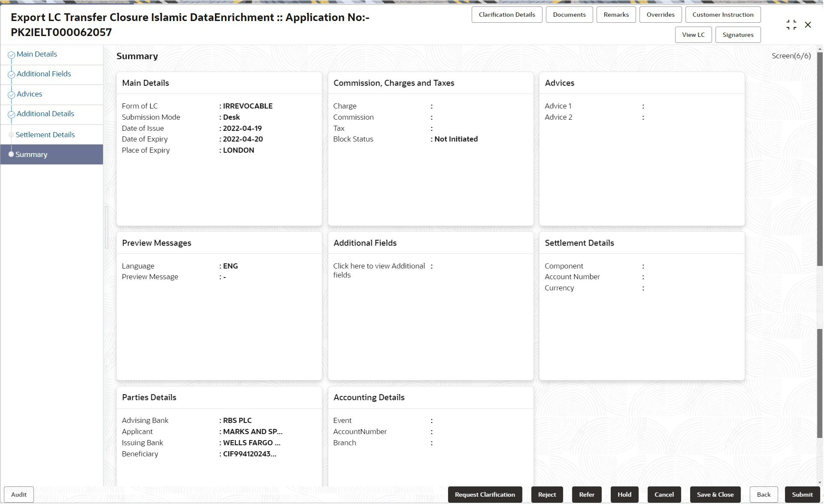Image resolution: width=824 pixels, height=504 pixels.
Task: Open the Documents panel
Action: pos(569,15)
